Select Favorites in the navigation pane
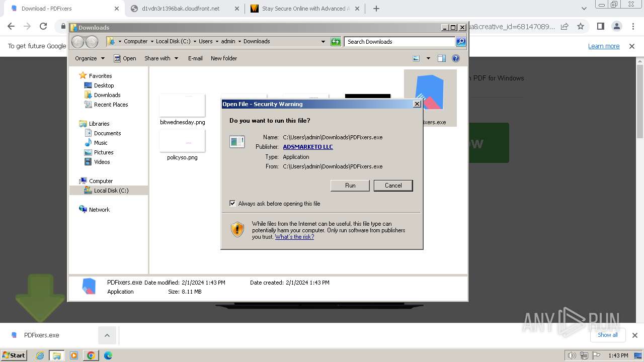 click(x=96, y=76)
